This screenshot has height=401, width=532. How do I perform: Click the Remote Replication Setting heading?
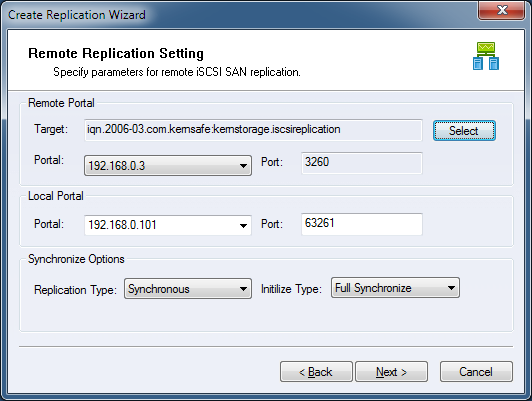pyautogui.click(x=116, y=54)
